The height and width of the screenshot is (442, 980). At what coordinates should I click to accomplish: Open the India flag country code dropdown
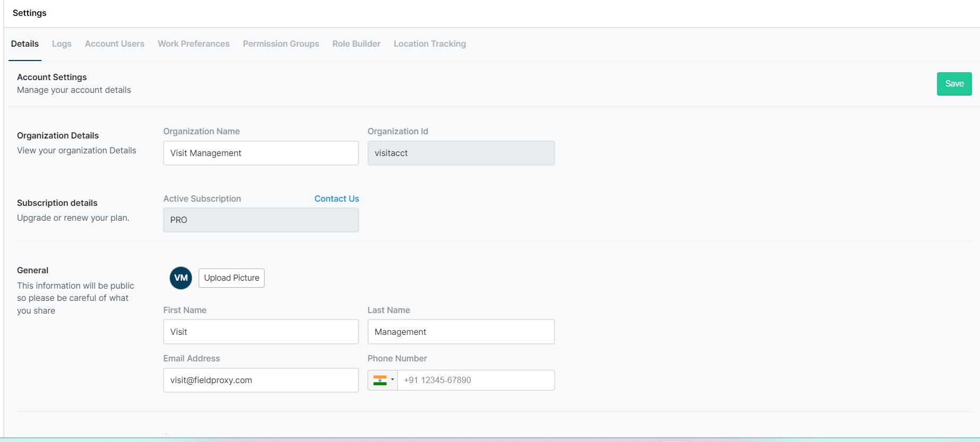tap(383, 380)
